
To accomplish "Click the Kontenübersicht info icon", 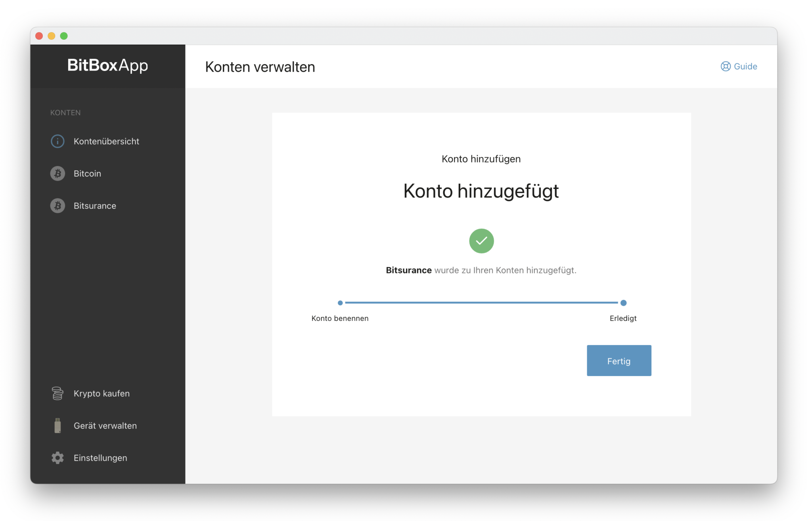I will pos(57,141).
